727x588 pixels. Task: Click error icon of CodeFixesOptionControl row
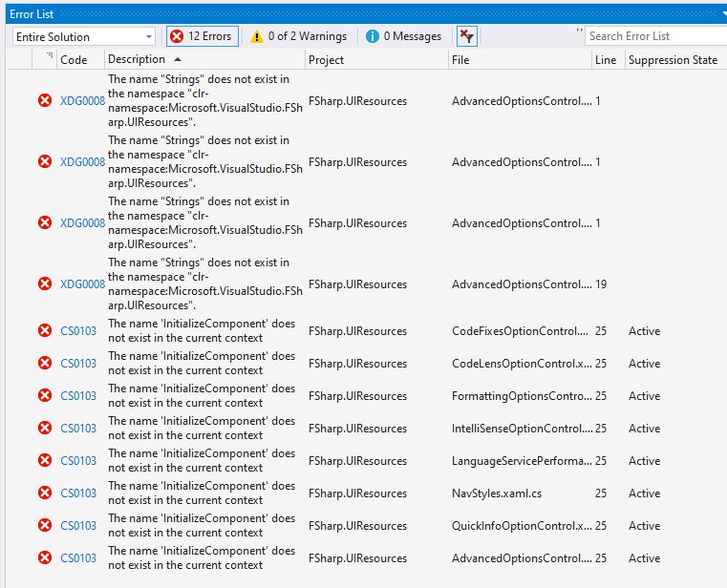tap(45, 330)
